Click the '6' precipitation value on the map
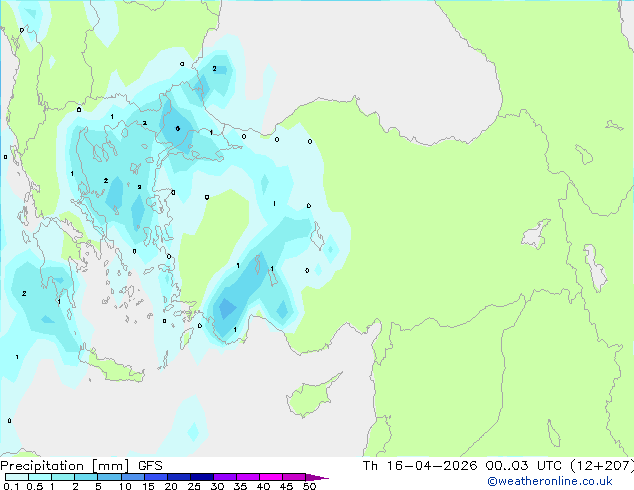The width and height of the screenshot is (634, 490). tap(178, 129)
